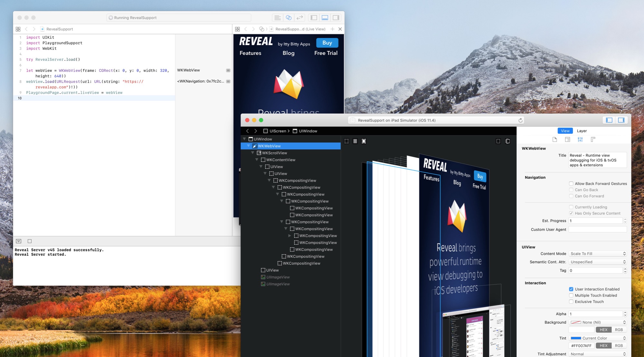
Task: Toggle Reveal right inspector panel
Action: point(621,120)
